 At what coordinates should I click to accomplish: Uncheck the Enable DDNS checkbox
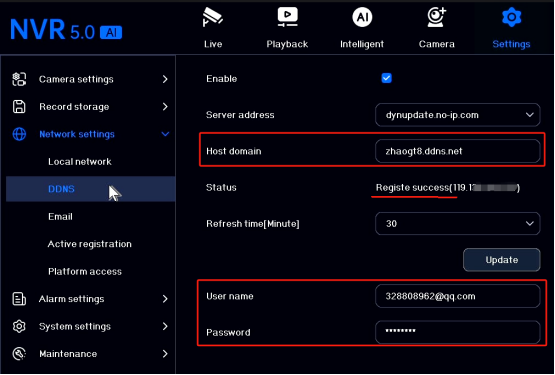coord(387,78)
